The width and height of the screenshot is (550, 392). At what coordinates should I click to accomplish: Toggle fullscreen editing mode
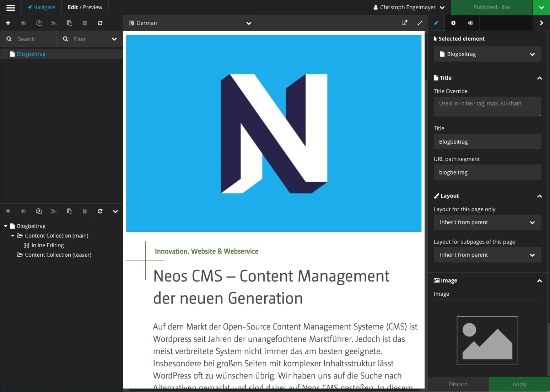(x=420, y=23)
